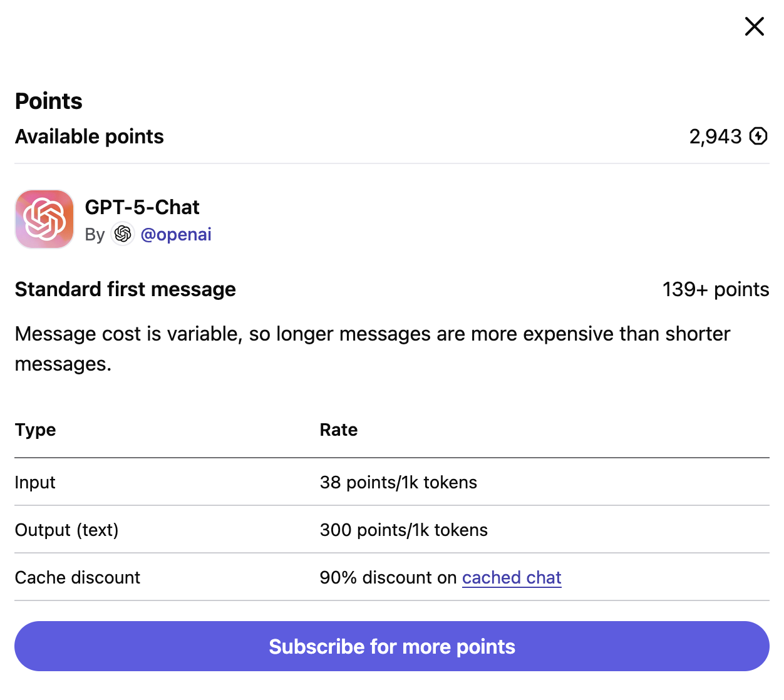Click the 300 points/1k tokens rate

pyautogui.click(x=403, y=530)
